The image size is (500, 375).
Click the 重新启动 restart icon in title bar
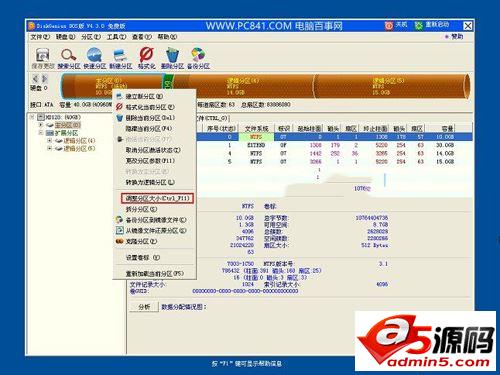click(x=419, y=25)
